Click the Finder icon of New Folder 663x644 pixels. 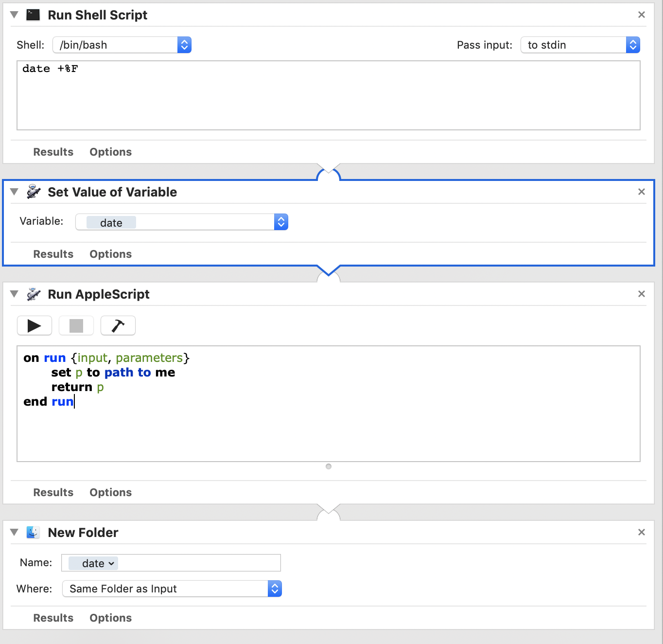[33, 532]
